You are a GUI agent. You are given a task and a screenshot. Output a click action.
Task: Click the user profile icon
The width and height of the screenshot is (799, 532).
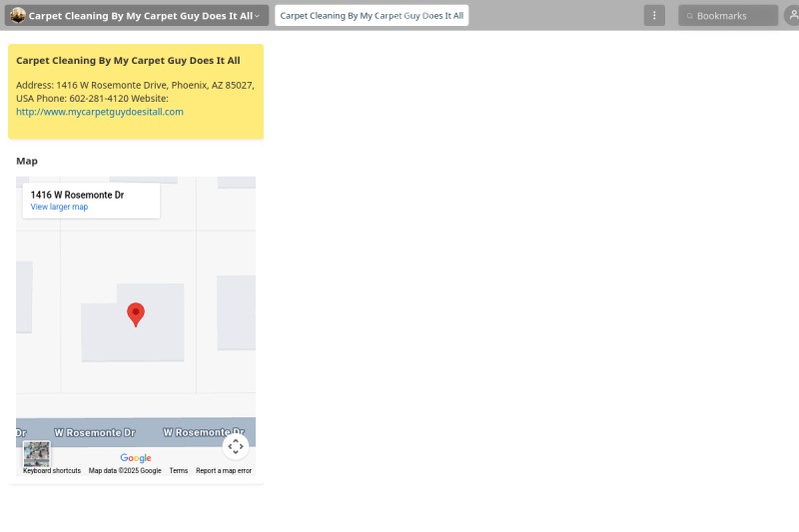click(792, 15)
